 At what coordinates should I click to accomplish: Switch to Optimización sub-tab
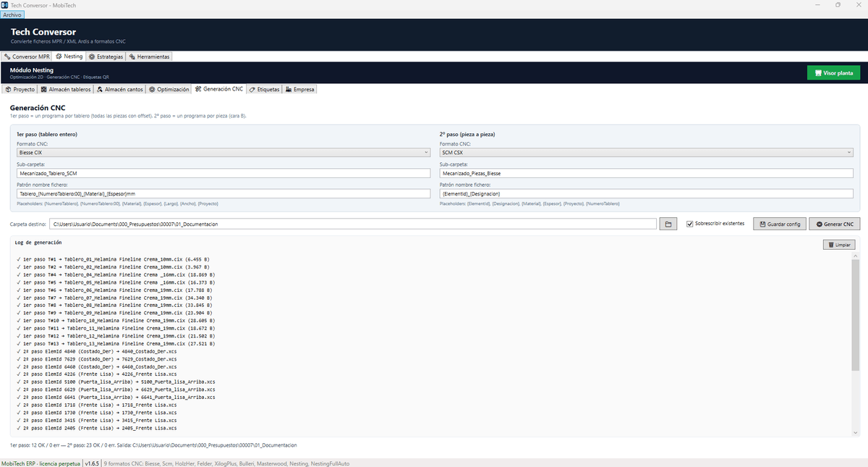(169, 89)
